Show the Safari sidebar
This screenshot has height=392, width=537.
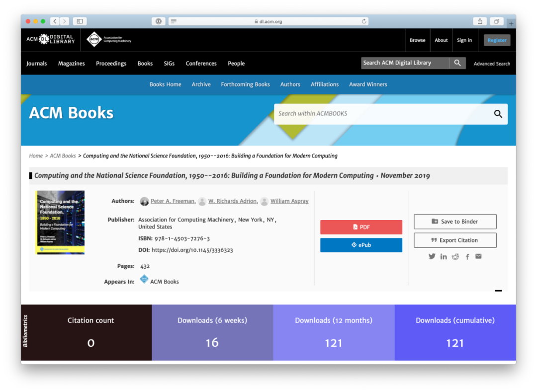point(80,21)
